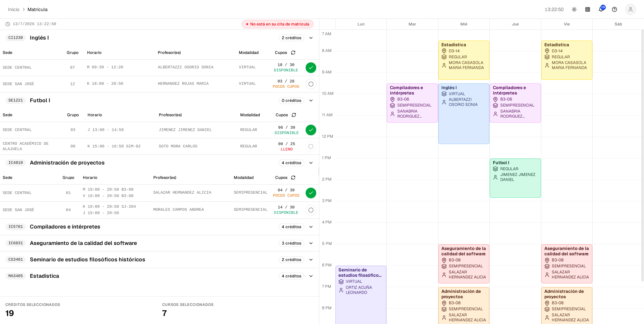Image resolution: width=644 pixels, height=324 pixels.
Task: Expand the Estadística course section
Action: point(311,276)
